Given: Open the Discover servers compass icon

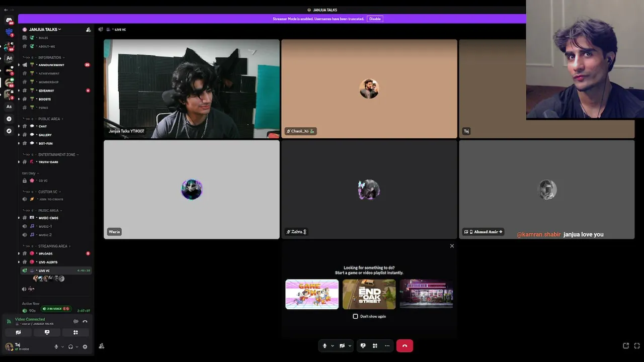Looking at the screenshot, I should [x=9, y=131].
